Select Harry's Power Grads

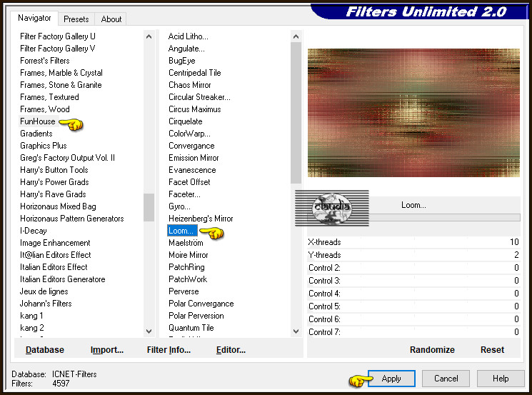click(54, 182)
